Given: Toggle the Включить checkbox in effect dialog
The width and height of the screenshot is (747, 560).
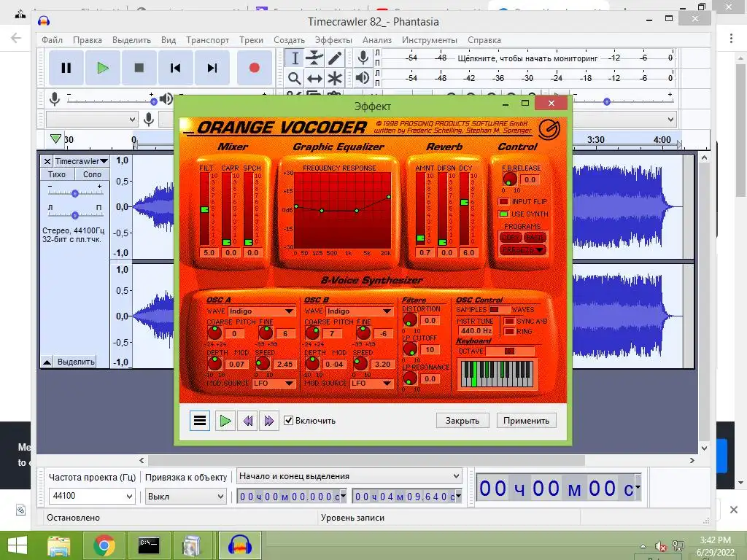Looking at the screenshot, I should [288, 420].
